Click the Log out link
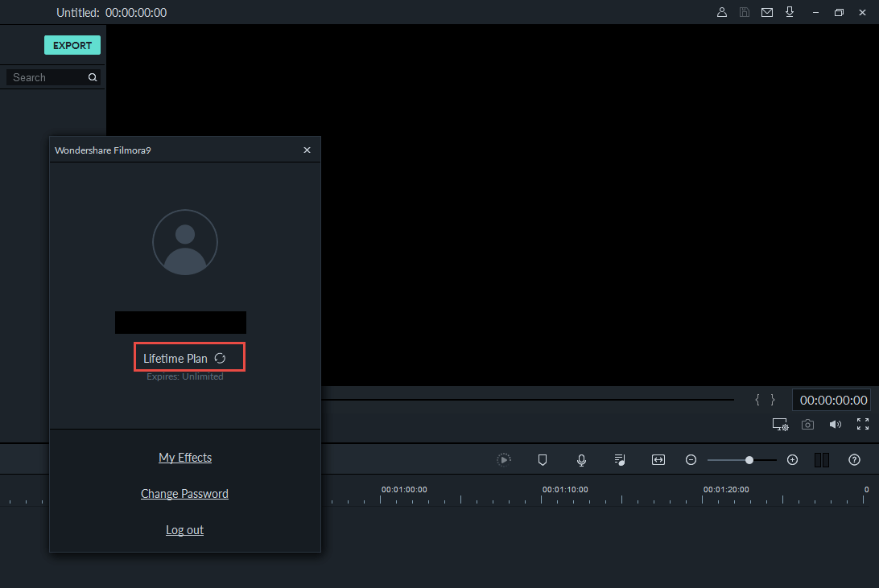879x588 pixels. click(x=184, y=530)
